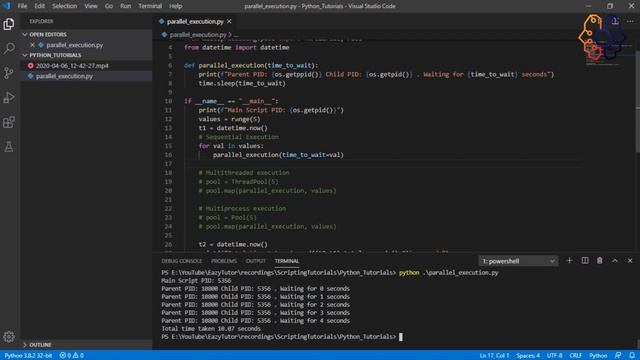This screenshot has height=360, width=640.
Task: Close the terminal panel
Action: 630,260
